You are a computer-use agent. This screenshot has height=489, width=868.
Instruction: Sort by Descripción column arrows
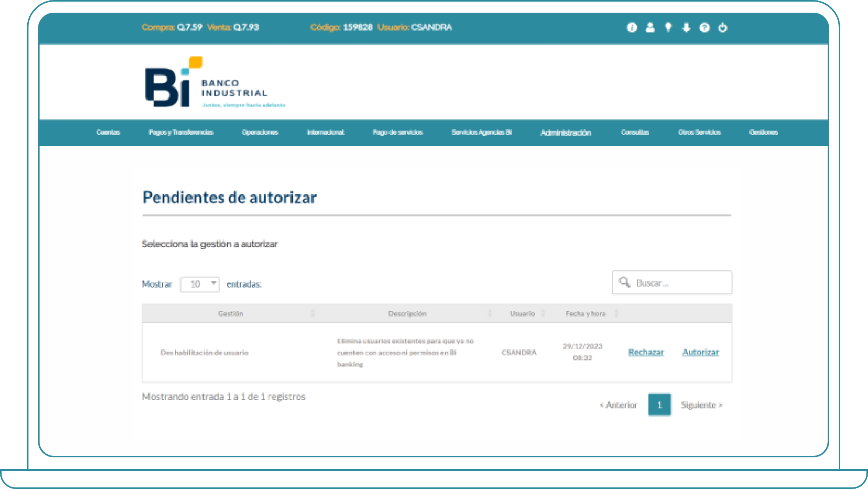490,313
